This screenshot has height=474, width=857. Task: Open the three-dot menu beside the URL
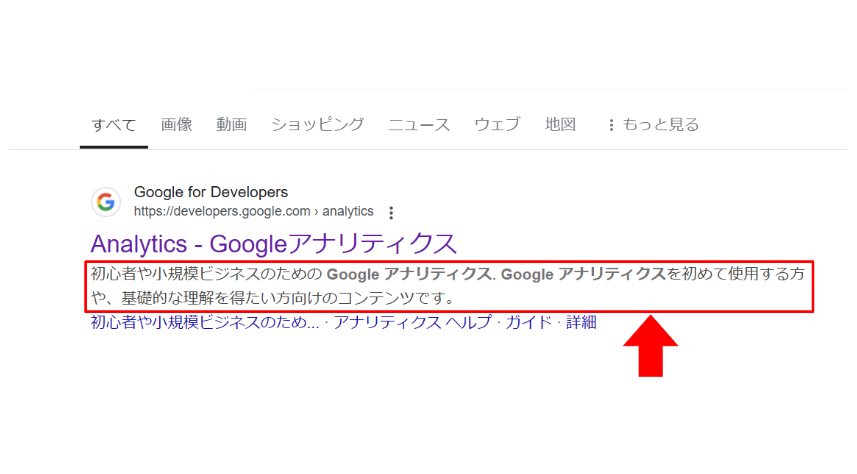391,213
